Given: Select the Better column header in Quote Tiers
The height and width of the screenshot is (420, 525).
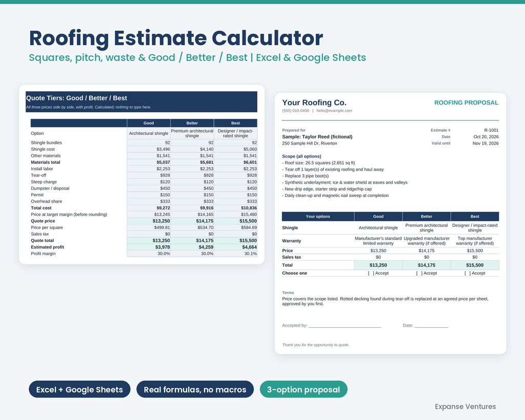Looking at the screenshot, I should click(x=192, y=123).
